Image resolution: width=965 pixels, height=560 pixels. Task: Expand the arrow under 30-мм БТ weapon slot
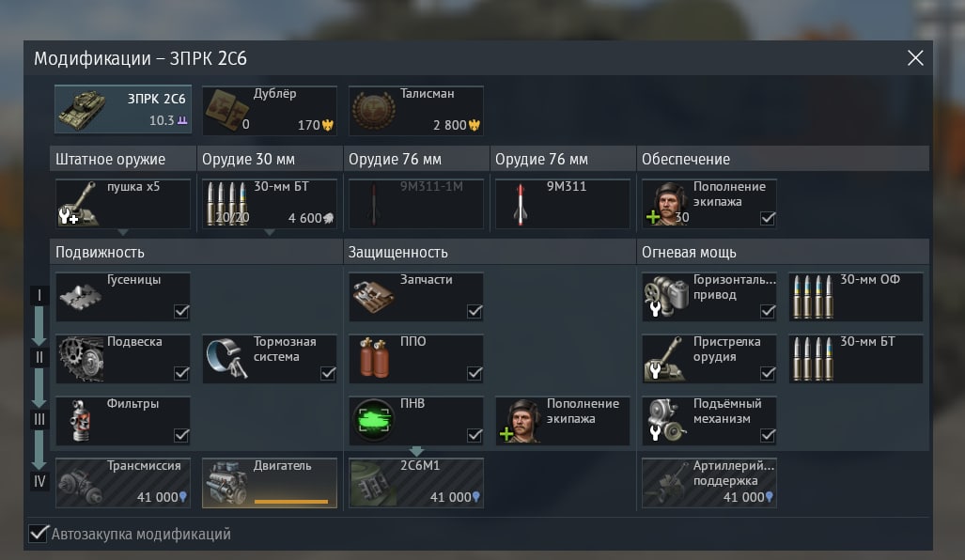pos(270,233)
